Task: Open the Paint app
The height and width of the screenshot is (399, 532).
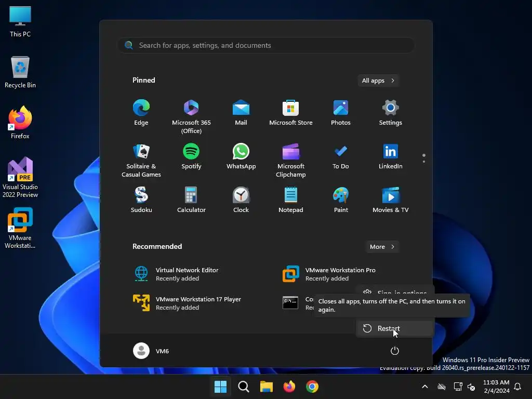Action: [x=341, y=200]
